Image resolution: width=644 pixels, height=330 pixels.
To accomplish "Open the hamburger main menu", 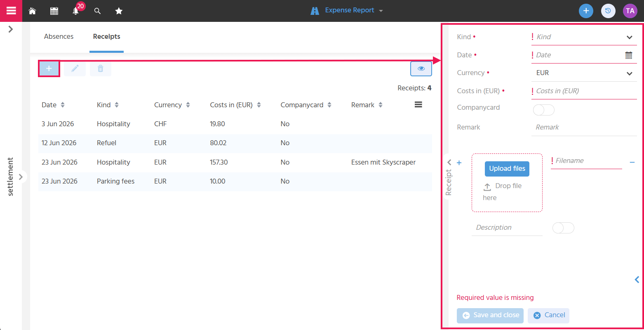I will (x=11, y=11).
